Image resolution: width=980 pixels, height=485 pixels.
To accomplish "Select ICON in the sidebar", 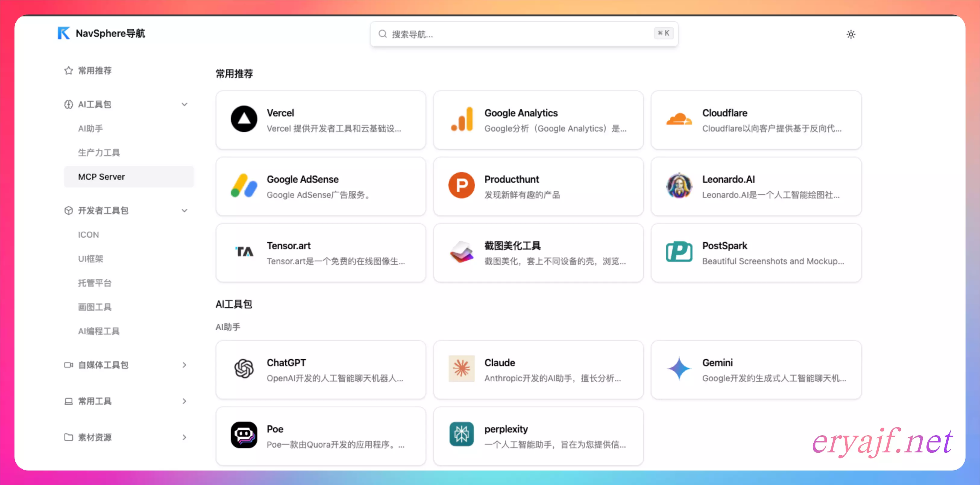I will point(88,235).
